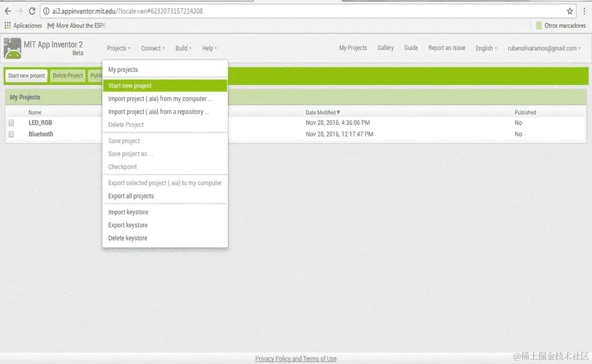Expand the Projects dropdown menu
592x364 pixels.
[x=119, y=48]
